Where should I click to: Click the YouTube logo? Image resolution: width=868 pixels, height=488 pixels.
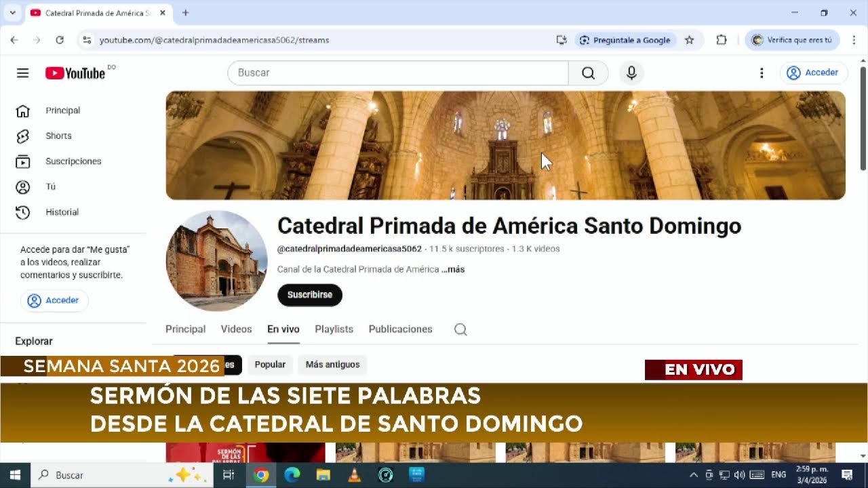75,73
